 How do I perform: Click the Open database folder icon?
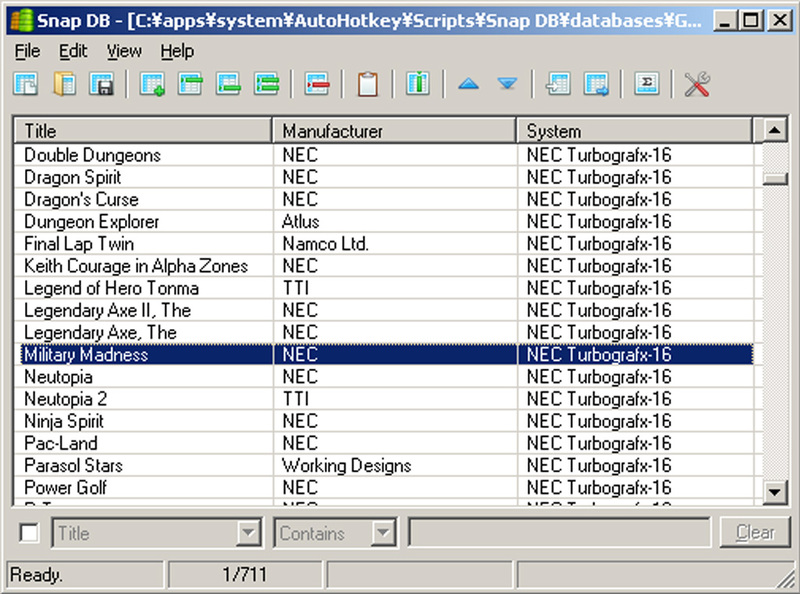tap(64, 84)
